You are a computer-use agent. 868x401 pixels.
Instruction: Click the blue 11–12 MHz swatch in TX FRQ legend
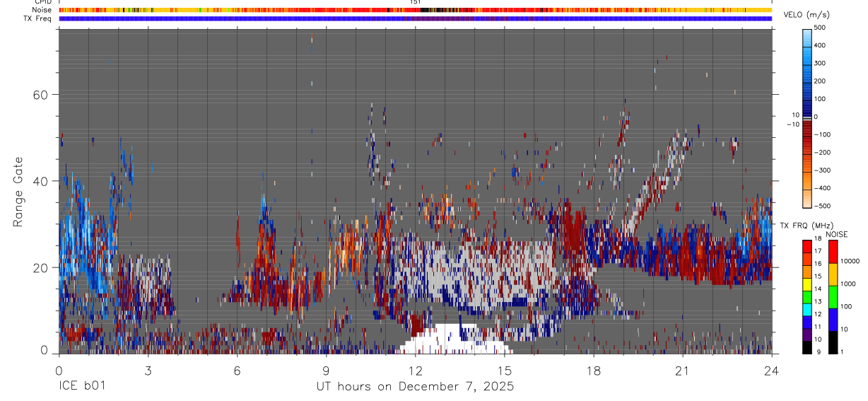[807, 322]
